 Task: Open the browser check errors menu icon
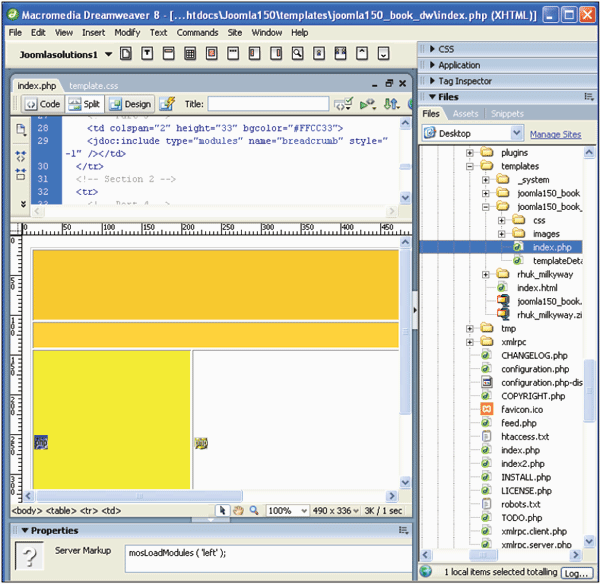pyautogui.click(x=343, y=104)
